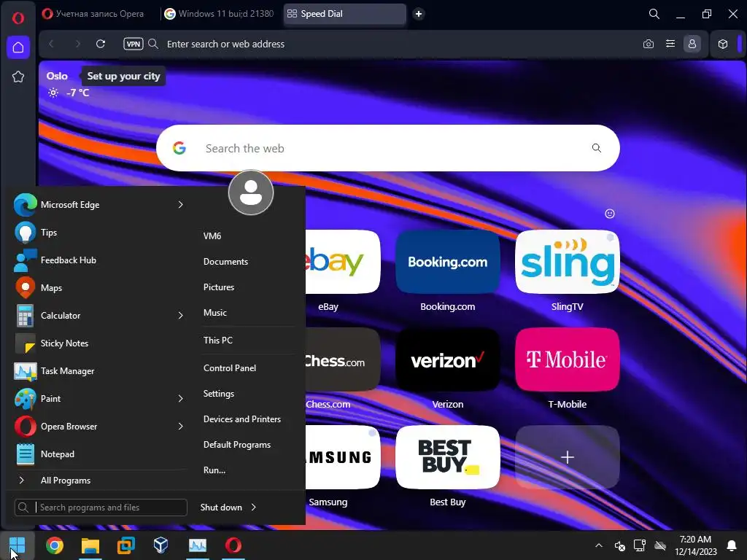Open the SlingTV speed dial tile
Image resolution: width=747 pixels, height=560 pixels.
point(568,262)
